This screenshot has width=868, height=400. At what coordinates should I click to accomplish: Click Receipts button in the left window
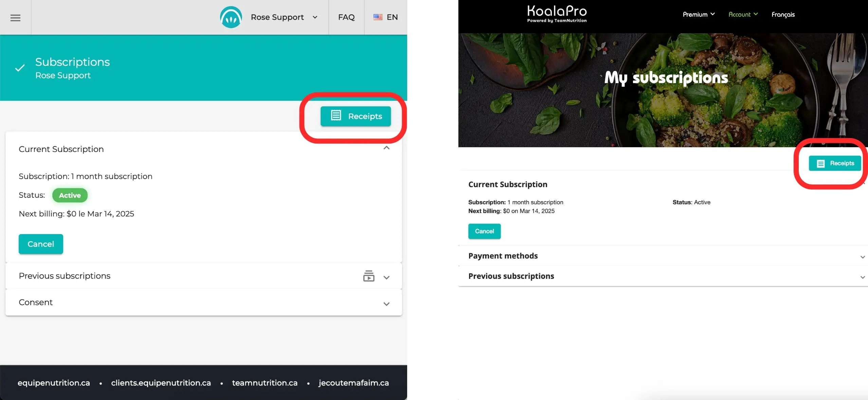click(x=356, y=116)
